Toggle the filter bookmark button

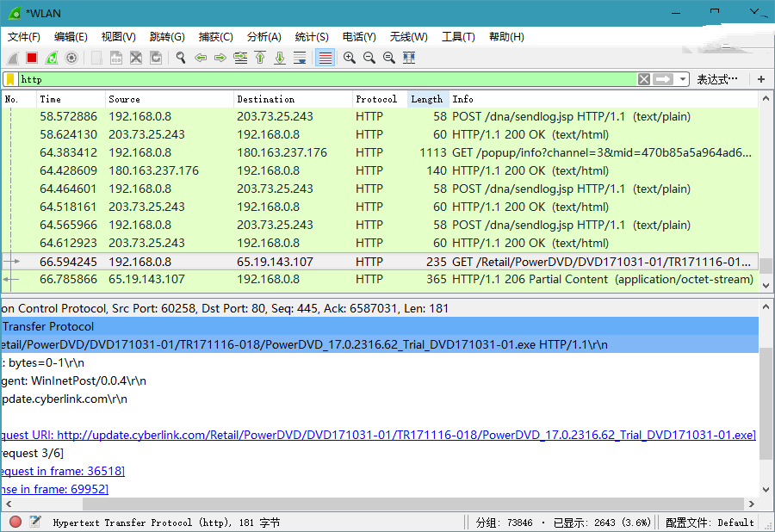tap(9, 79)
